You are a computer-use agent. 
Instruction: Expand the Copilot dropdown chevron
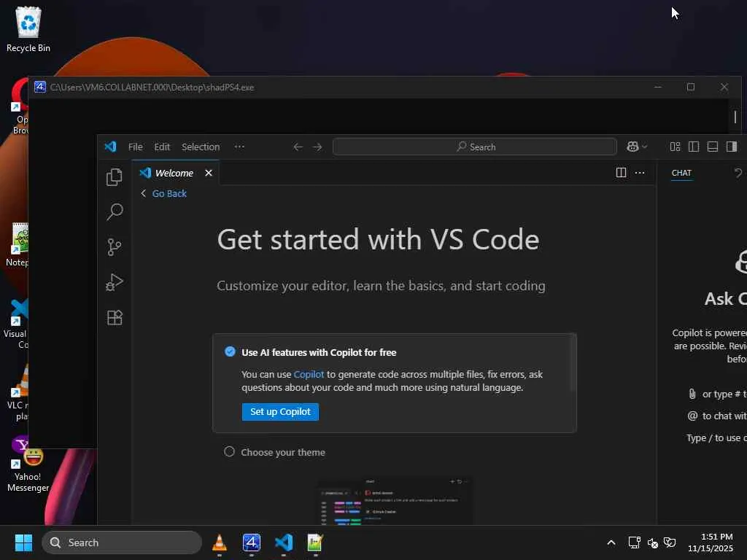[645, 147]
